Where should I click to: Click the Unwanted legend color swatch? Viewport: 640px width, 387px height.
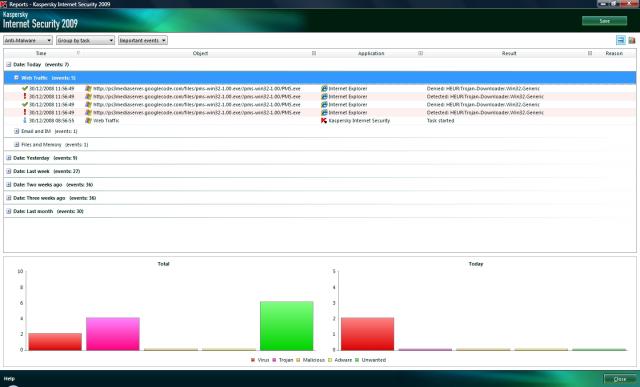click(357, 360)
